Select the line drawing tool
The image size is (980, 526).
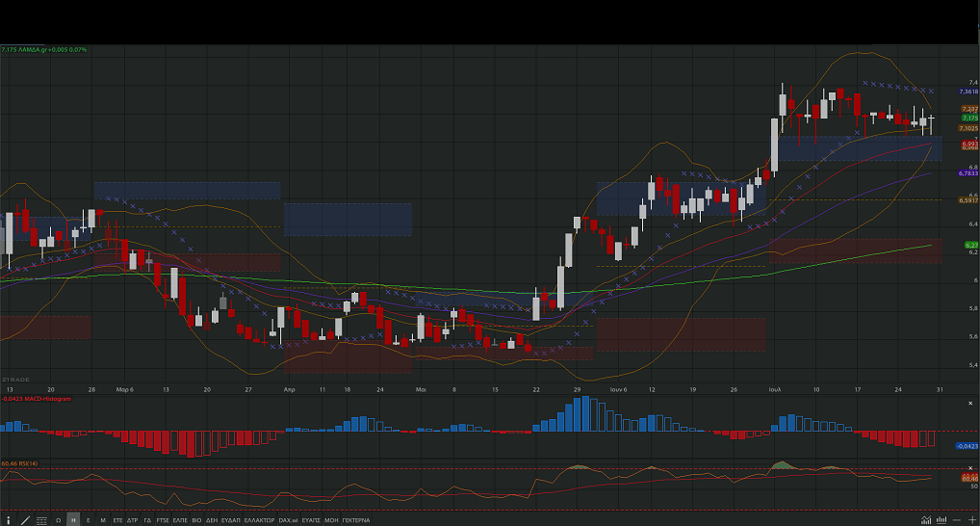[x=25, y=520]
